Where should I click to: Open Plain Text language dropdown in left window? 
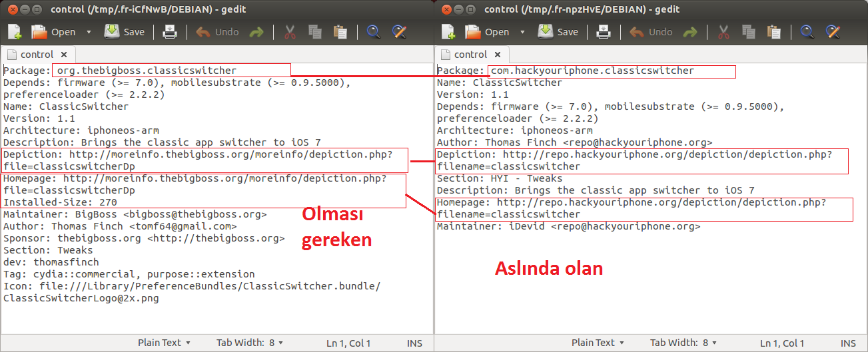tap(164, 343)
